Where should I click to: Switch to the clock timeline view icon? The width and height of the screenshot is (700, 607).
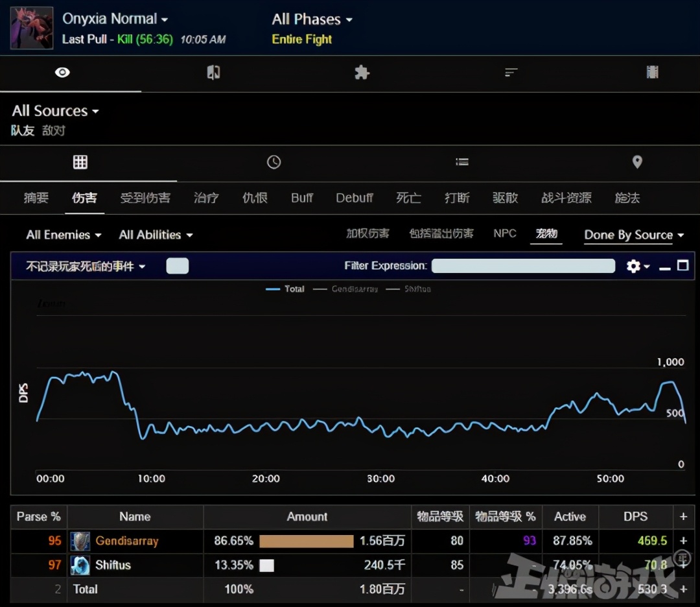[274, 162]
